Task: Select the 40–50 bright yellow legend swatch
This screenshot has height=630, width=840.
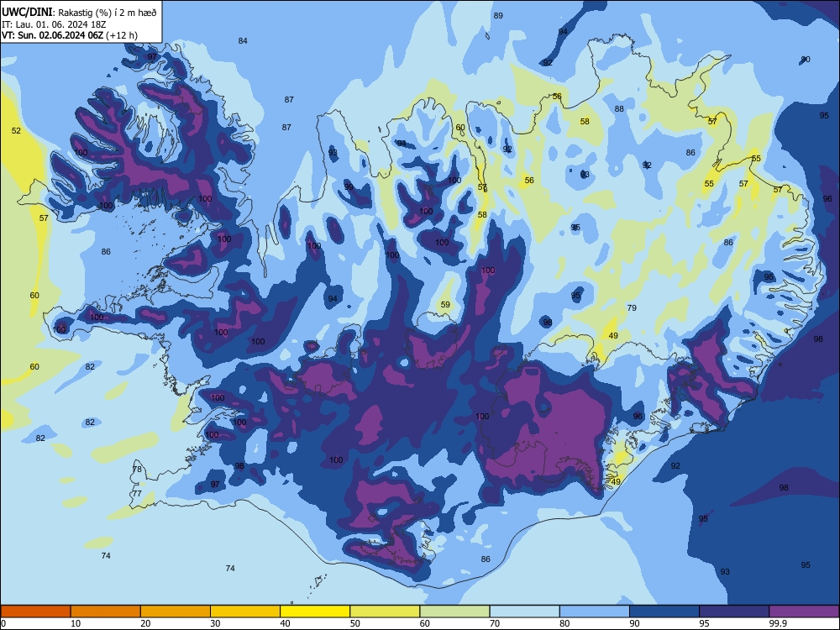Action: 315,612
